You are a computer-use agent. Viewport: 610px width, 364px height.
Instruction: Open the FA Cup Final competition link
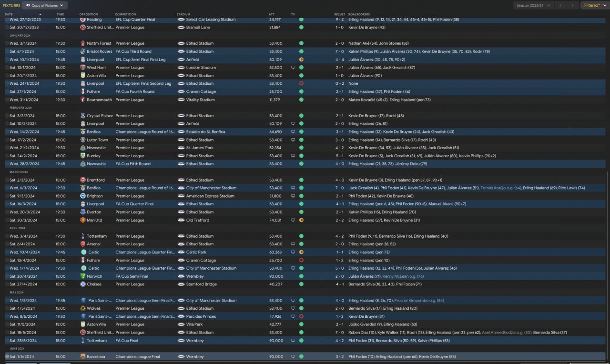click(127, 341)
